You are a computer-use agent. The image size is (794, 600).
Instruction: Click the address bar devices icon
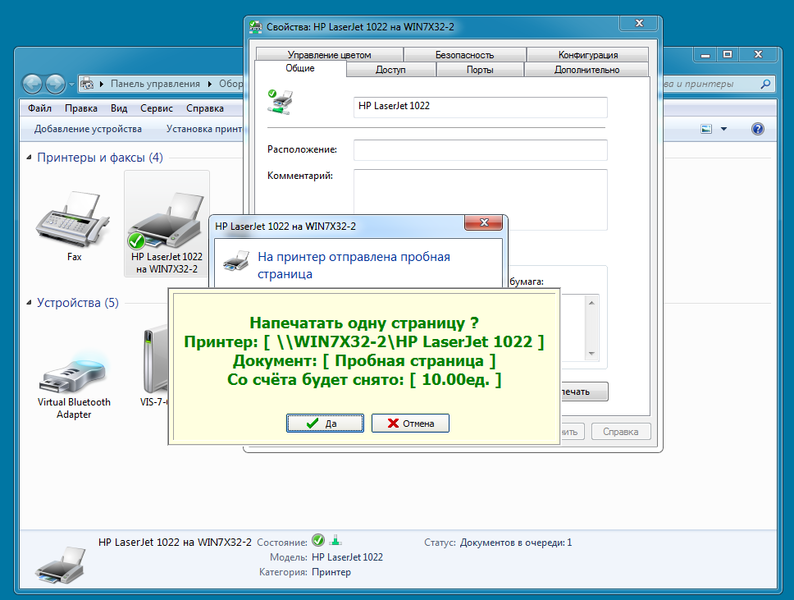coord(87,84)
